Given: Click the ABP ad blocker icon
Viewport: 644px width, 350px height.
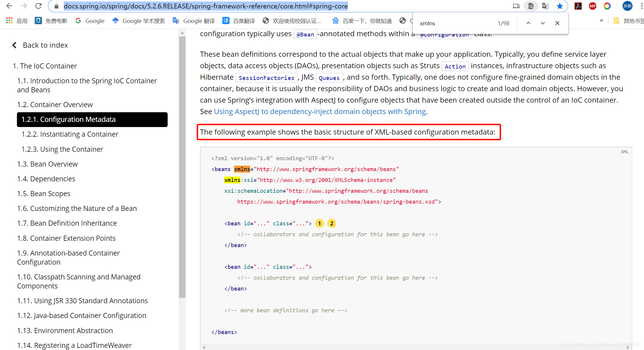Looking at the screenshot, I should click(593, 6).
